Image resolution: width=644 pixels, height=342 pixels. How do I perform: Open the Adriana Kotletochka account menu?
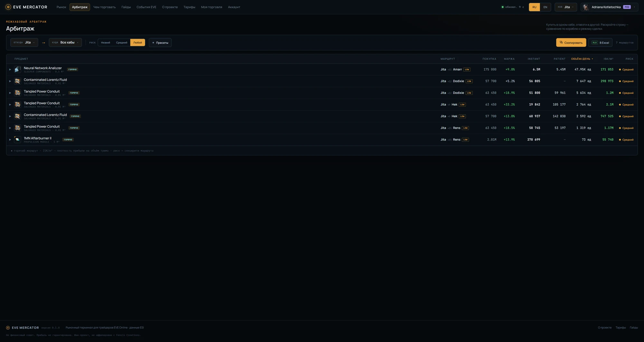click(x=609, y=7)
